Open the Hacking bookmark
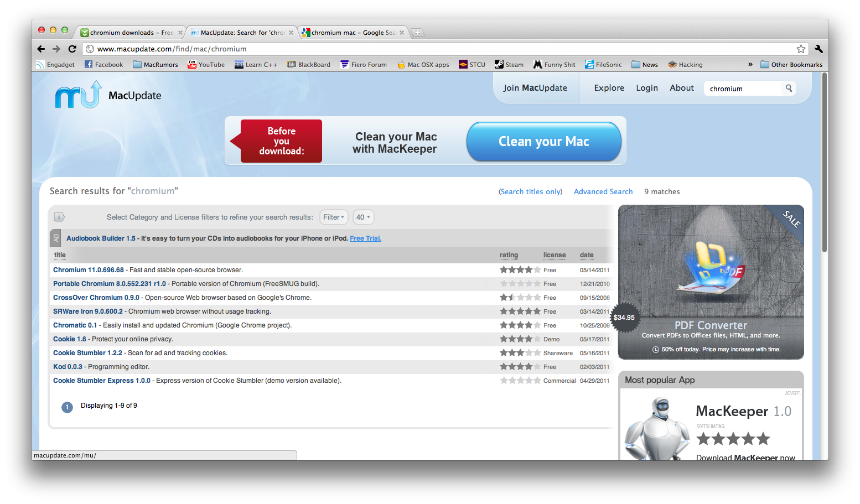The height and width of the screenshot is (504, 860). tap(685, 65)
